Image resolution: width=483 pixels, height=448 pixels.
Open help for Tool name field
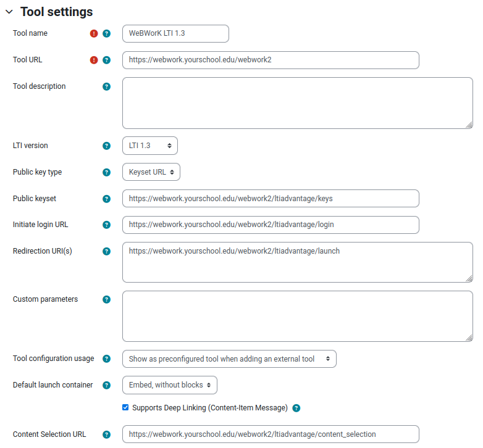[x=107, y=33]
